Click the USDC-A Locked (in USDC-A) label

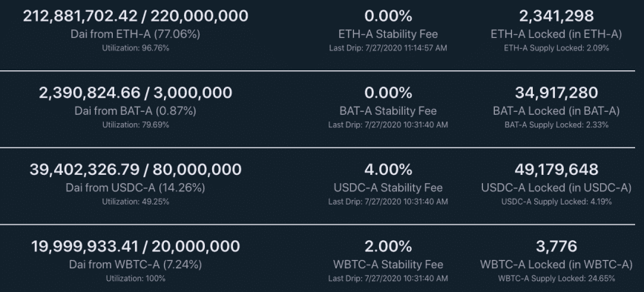(556, 188)
